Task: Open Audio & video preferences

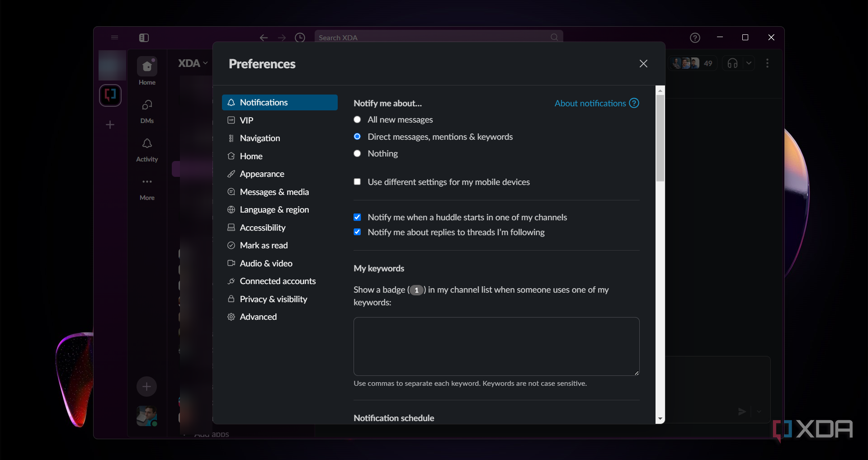Action: coord(280,263)
